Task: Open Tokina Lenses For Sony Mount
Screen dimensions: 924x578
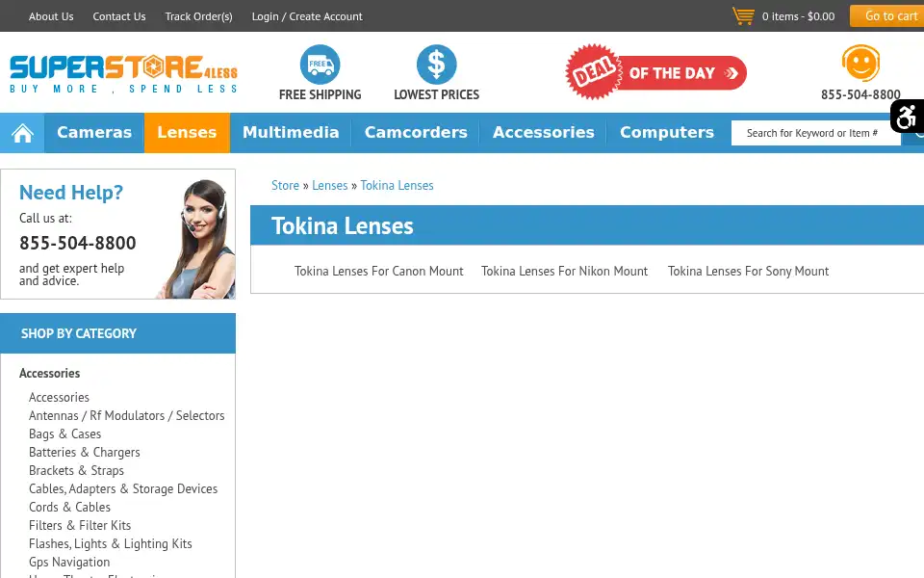Action: [x=749, y=272]
